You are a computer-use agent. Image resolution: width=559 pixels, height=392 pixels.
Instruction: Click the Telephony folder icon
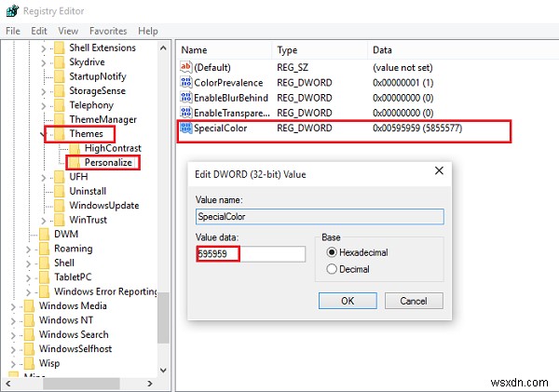tap(60, 105)
